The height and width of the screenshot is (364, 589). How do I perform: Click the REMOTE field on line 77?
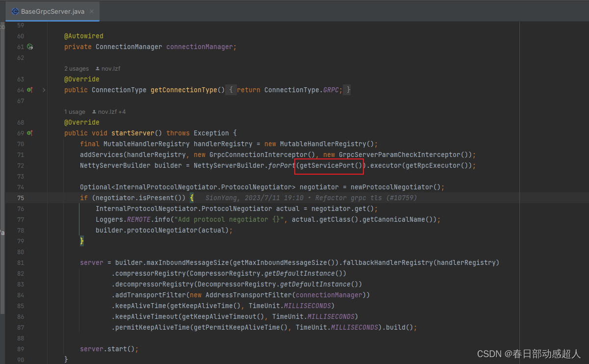pos(139,220)
